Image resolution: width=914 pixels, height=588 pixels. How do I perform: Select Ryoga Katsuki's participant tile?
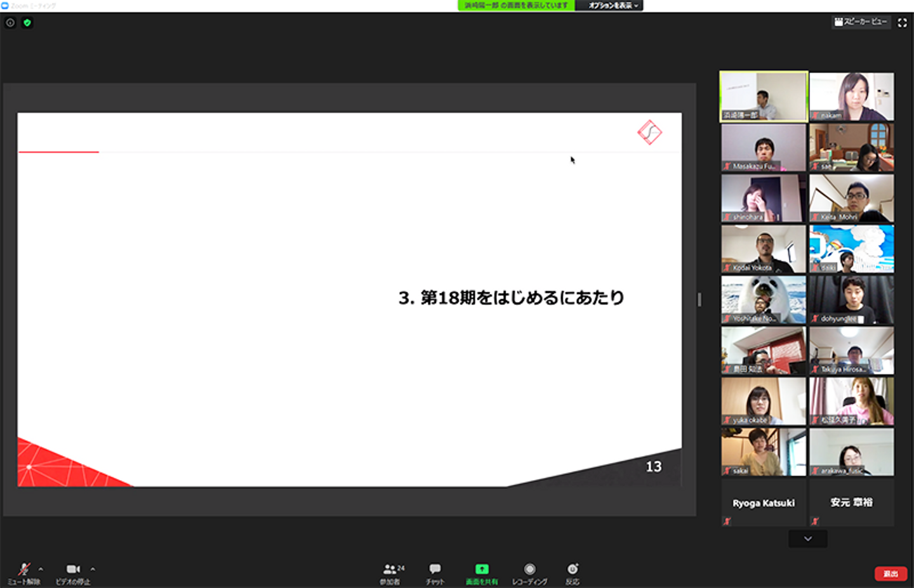763,502
